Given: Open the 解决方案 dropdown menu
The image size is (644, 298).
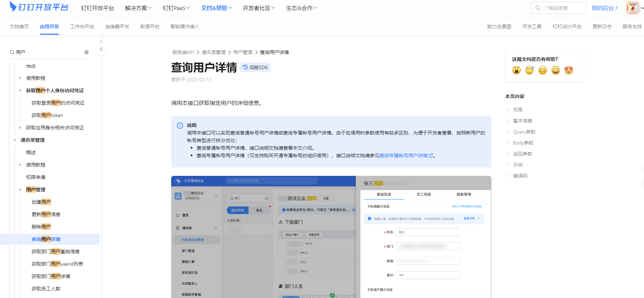Looking at the screenshot, I should tap(138, 8).
